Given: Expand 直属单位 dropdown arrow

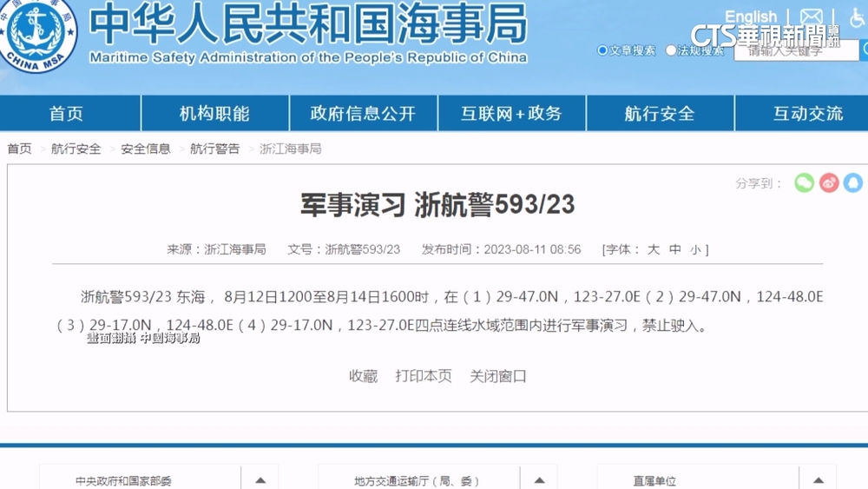Looking at the screenshot, I should pyautogui.click(x=819, y=480).
